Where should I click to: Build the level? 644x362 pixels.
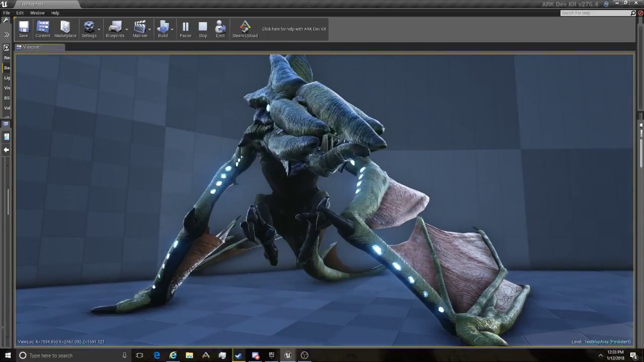(x=163, y=29)
